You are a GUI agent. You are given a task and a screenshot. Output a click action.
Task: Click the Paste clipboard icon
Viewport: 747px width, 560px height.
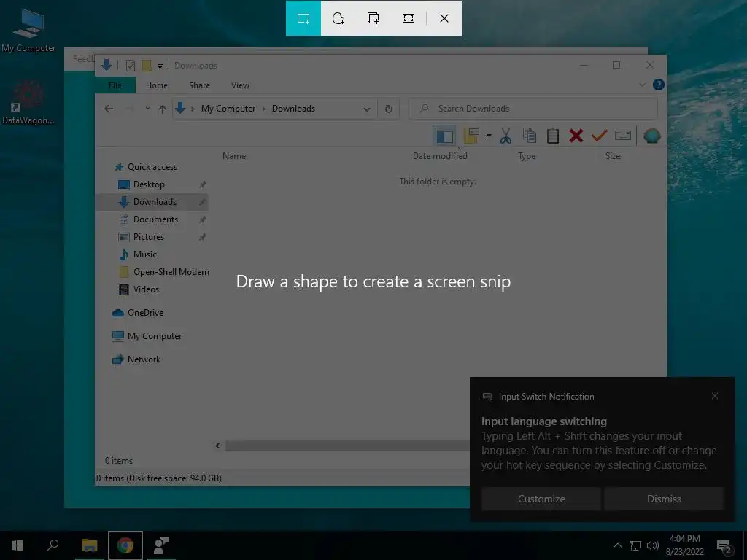(553, 136)
